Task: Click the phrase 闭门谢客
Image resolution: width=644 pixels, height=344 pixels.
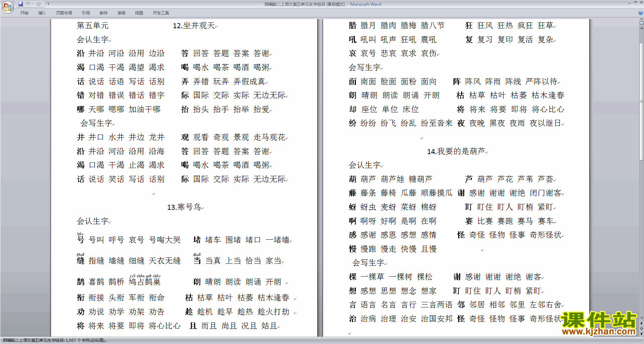Action: coord(545,193)
